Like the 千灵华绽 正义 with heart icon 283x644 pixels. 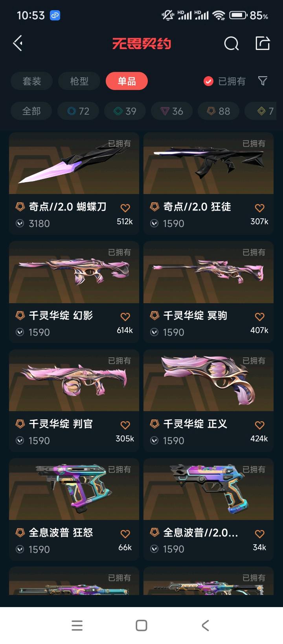(259, 425)
